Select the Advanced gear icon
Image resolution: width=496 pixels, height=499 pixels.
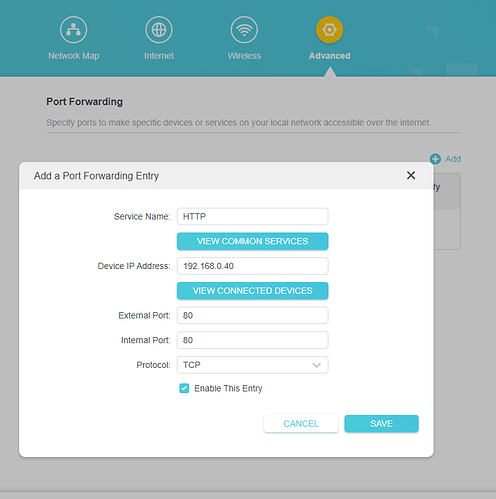329,30
